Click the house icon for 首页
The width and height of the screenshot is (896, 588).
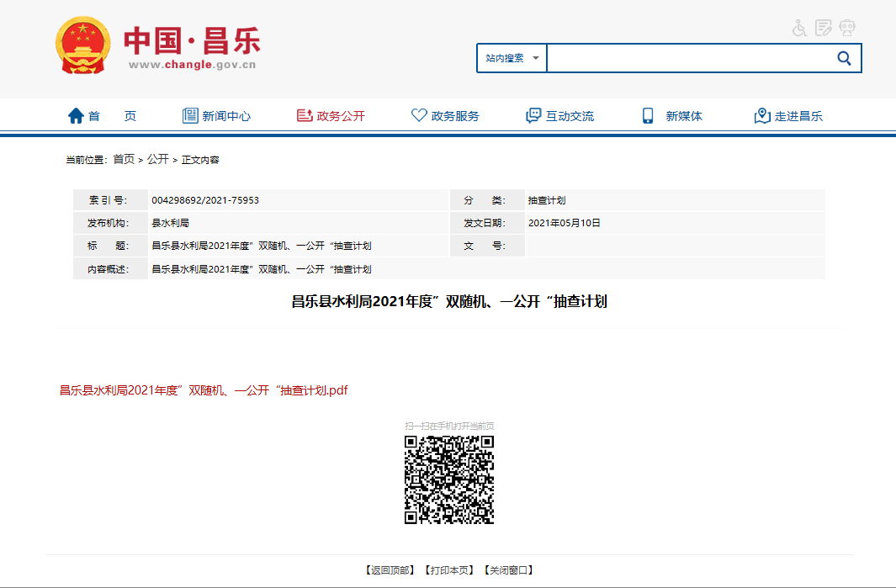point(76,116)
